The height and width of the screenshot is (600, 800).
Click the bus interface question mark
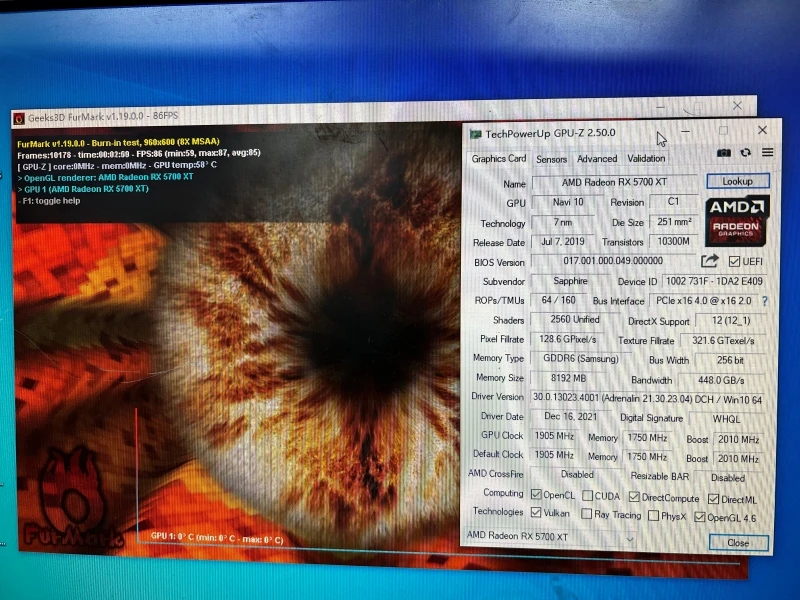pyautogui.click(x=764, y=301)
